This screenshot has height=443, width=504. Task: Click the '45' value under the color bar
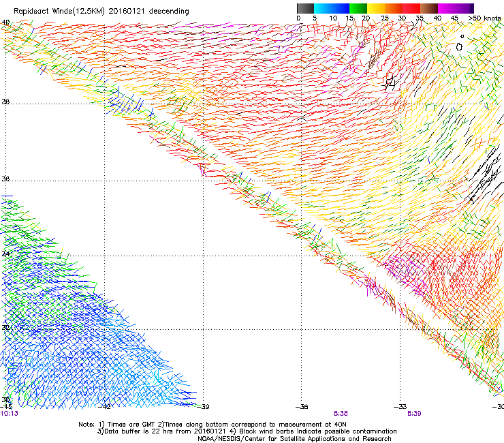pyautogui.click(x=454, y=18)
